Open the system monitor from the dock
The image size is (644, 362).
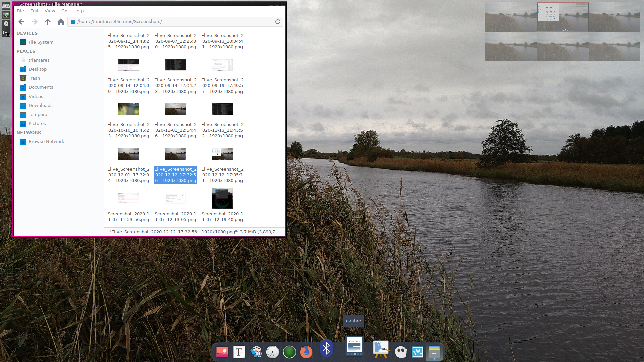point(417,352)
